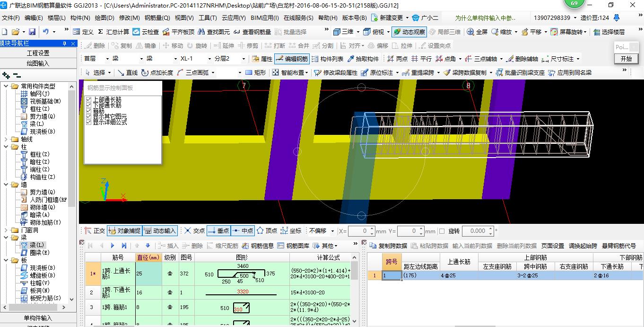Toggle 上部通长筋 checkbox
Screen dimensions: 644x327
tap(89, 99)
